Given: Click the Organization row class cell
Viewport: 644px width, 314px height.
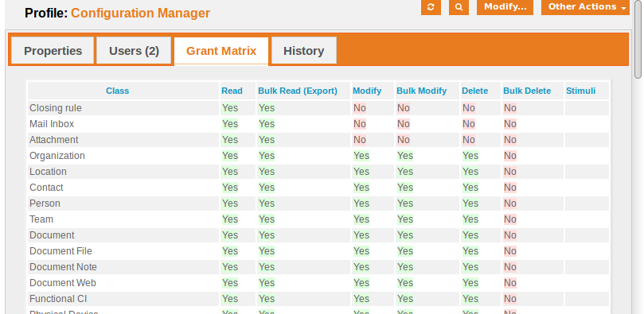Looking at the screenshot, I should (x=123, y=156).
